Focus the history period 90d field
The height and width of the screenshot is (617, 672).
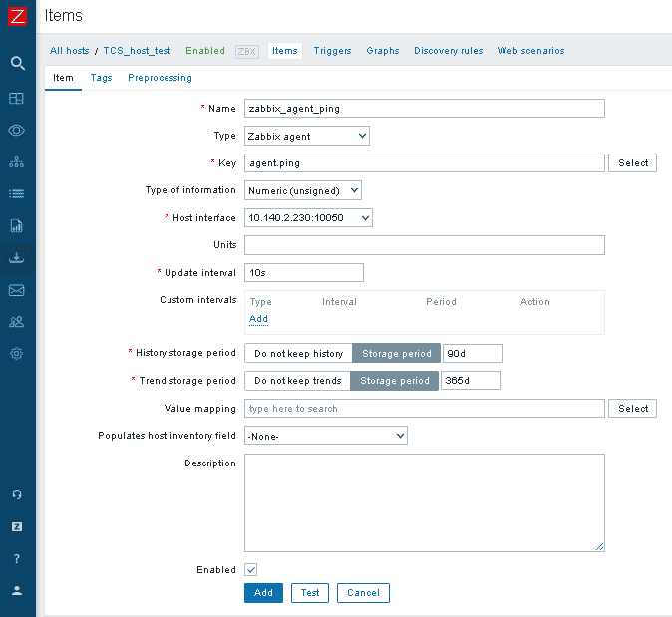coord(473,354)
